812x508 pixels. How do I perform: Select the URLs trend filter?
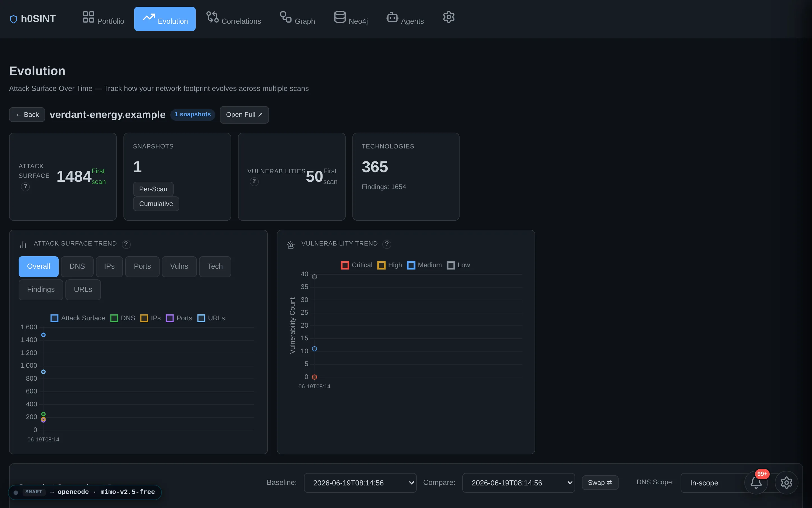pyautogui.click(x=83, y=290)
